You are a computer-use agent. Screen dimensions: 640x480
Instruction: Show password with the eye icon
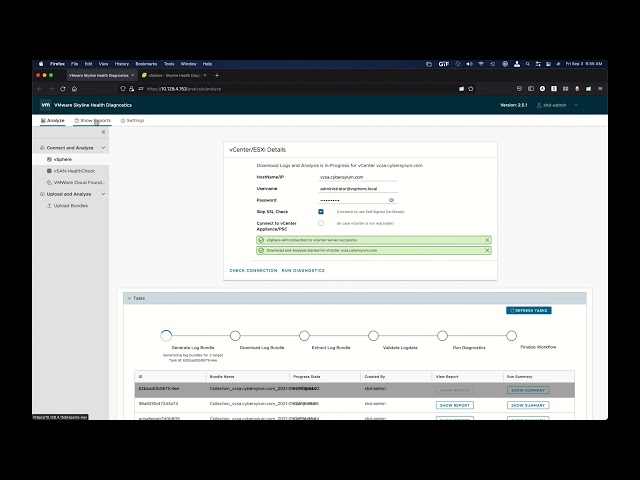391,200
